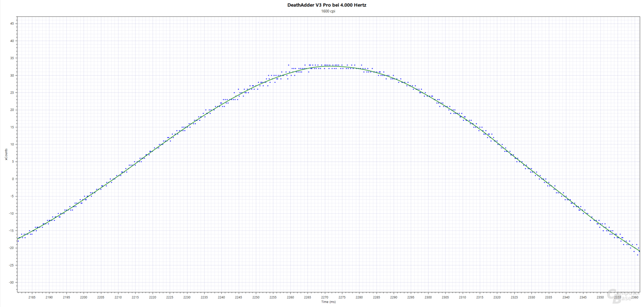The width and height of the screenshot is (644, 307).
Task: Click the x-axis tick label '2185'
Action: click(32, 297)
